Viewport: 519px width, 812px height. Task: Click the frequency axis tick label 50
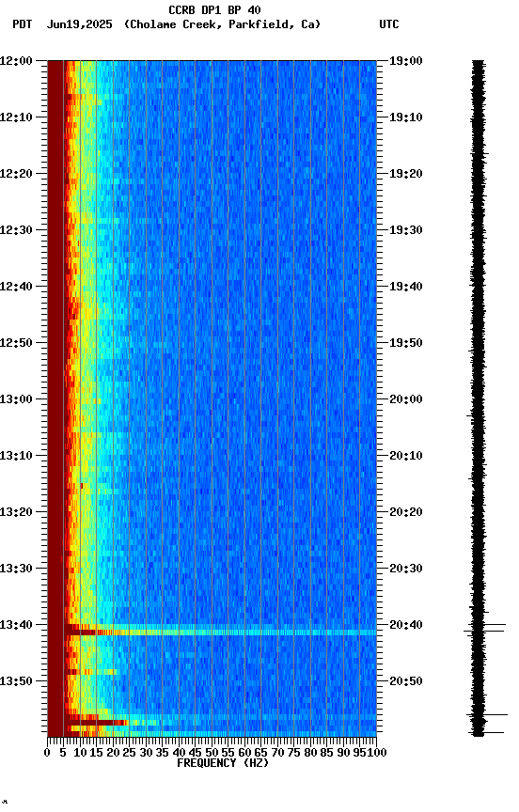(x=212, y=753)
